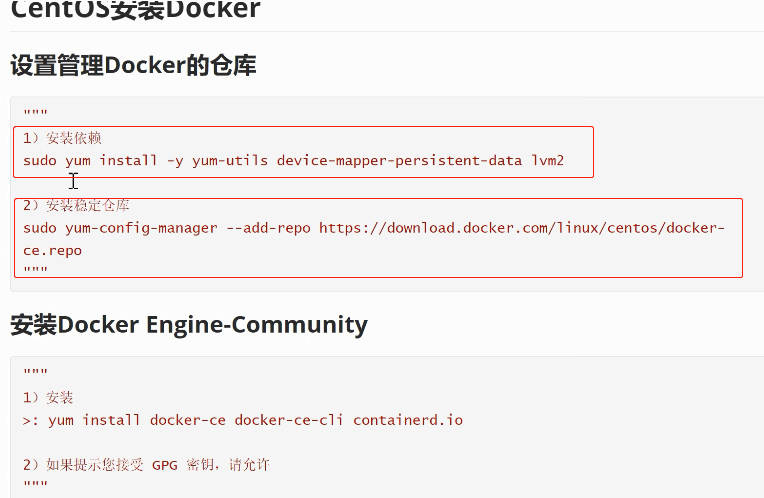Click the wrapped "ce.repo" line
Image resolution: width=764 pixels, height=498 pixels.
coord(52,250)
